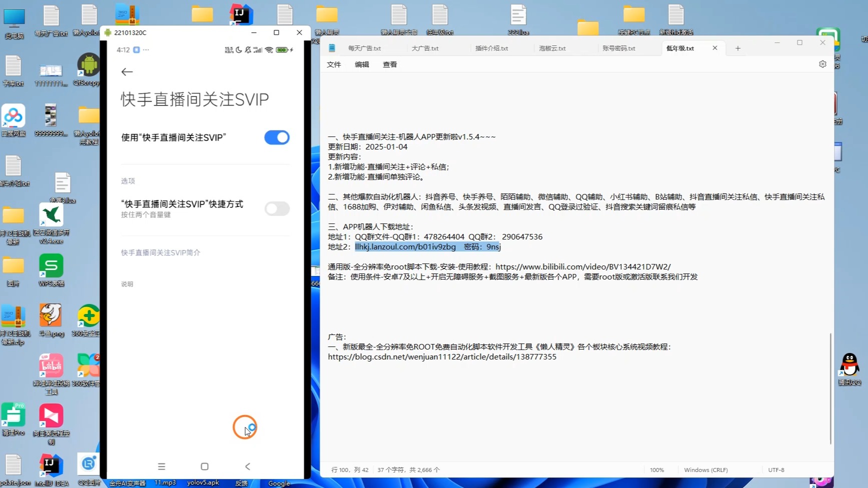
Task: Click the 选项 section label
Action: (x=128, y=181)
